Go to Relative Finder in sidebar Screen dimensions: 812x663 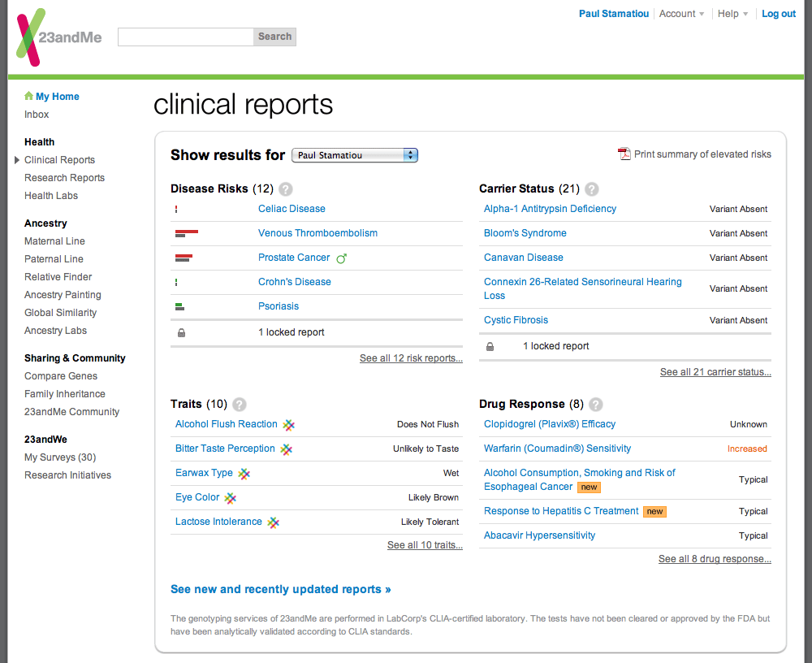click(x=58, y=277)
